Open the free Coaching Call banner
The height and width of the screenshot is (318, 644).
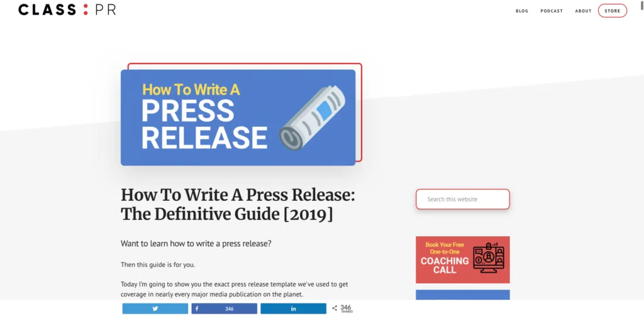pyautogui.click(x=462, y=259)
